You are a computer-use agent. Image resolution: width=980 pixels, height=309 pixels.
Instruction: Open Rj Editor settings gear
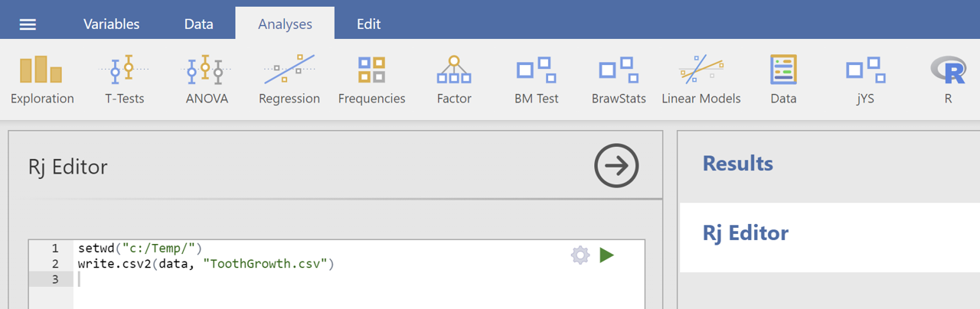[580, 255]
